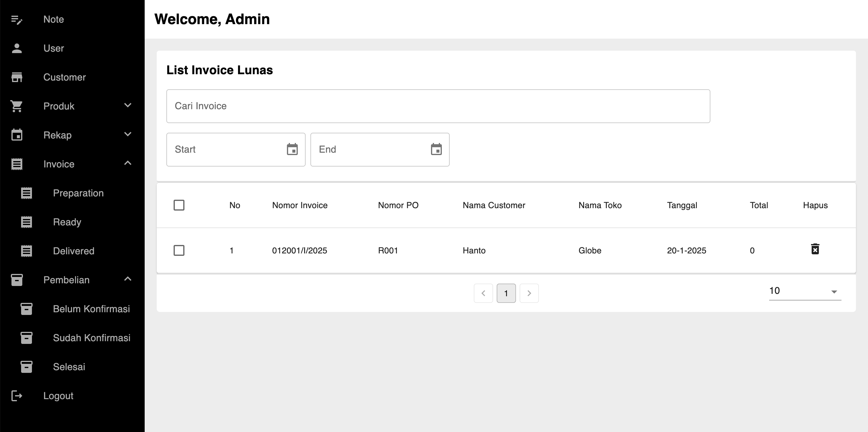The width and height of the screenshot is (868, 432).
Task: Open the End date calendar picker icon
Action: (436, 149)
